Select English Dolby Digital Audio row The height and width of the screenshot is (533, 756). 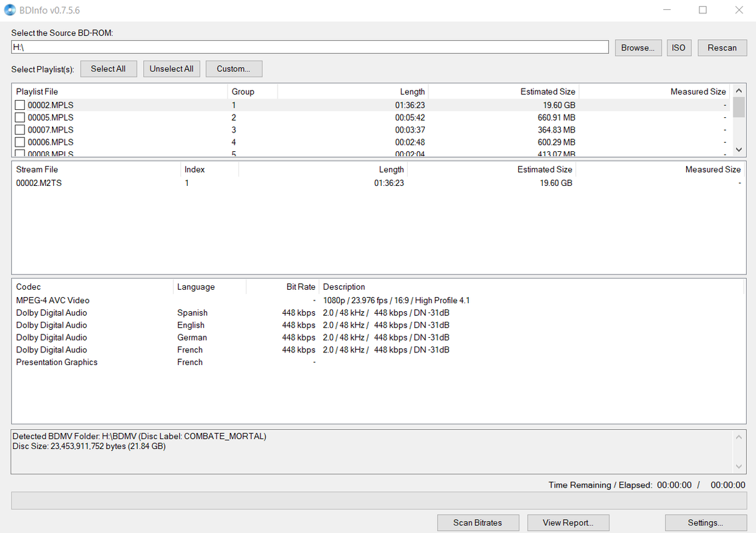tap(378, 325)
